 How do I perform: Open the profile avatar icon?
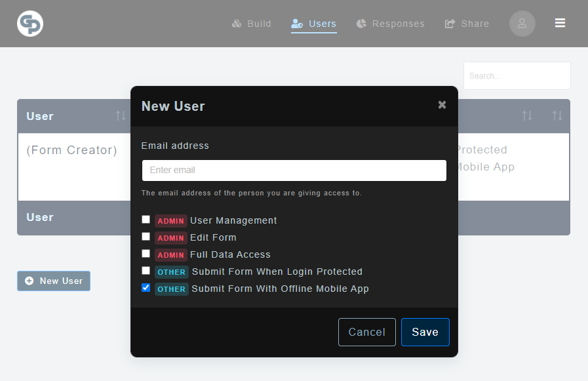coord(522,23)
